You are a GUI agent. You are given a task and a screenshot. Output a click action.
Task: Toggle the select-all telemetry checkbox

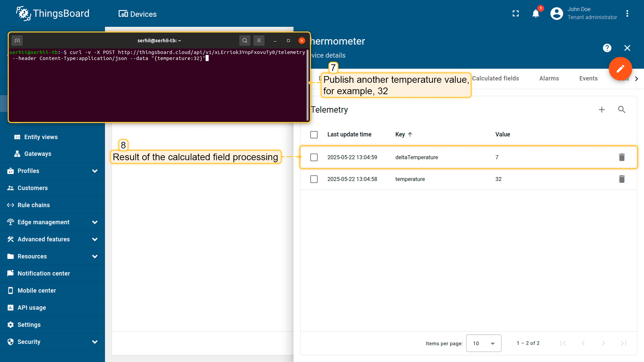[314, 134]
